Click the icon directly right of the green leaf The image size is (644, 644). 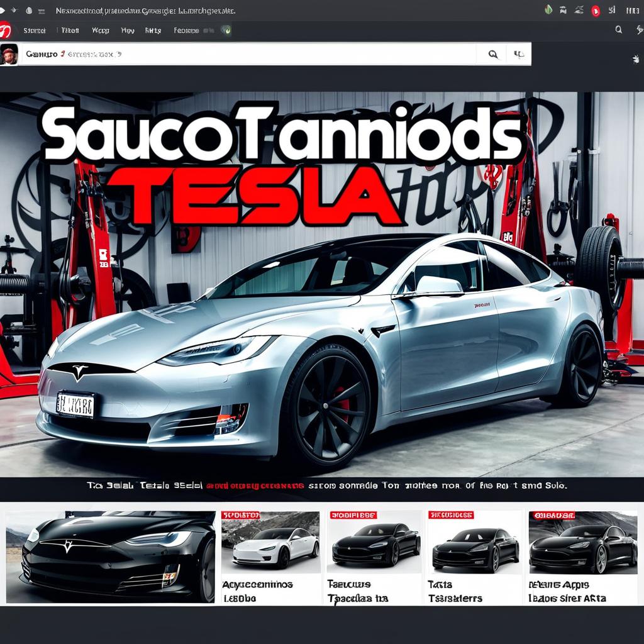[x=563, y=10]
